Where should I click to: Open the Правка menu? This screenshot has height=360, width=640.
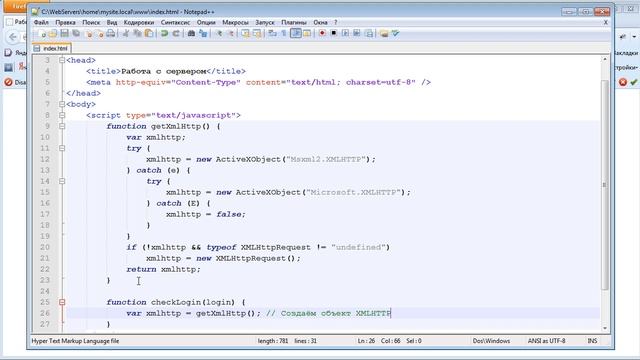coord(65,22)
